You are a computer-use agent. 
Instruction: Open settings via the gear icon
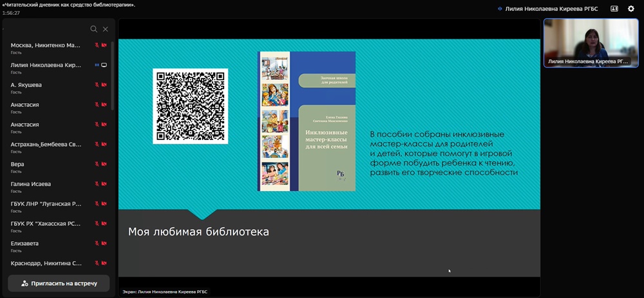pyautogui.click(x=631, y=8)
